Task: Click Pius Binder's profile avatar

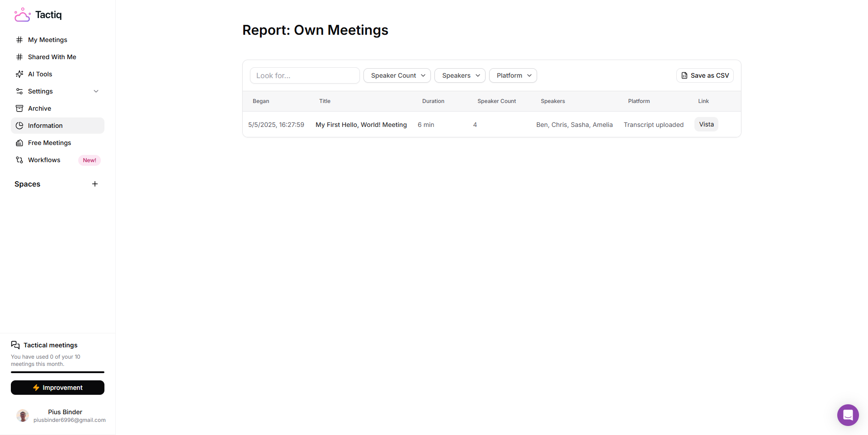Action: pos(23,416)
